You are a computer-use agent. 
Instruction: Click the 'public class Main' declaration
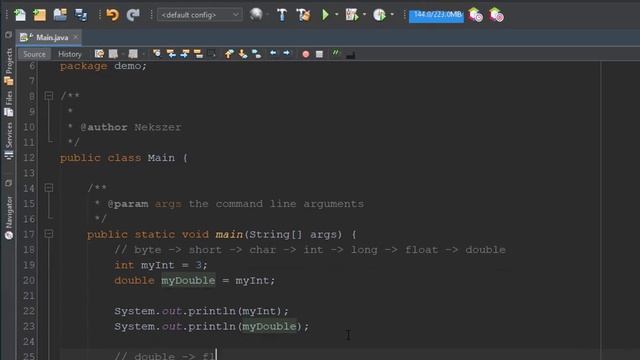tap(124, 158)
